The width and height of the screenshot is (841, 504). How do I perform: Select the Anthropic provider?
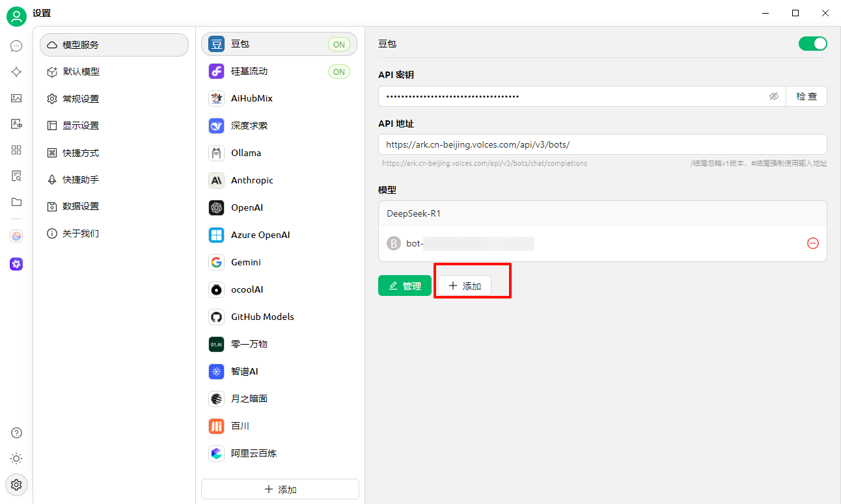coord(279,181)
